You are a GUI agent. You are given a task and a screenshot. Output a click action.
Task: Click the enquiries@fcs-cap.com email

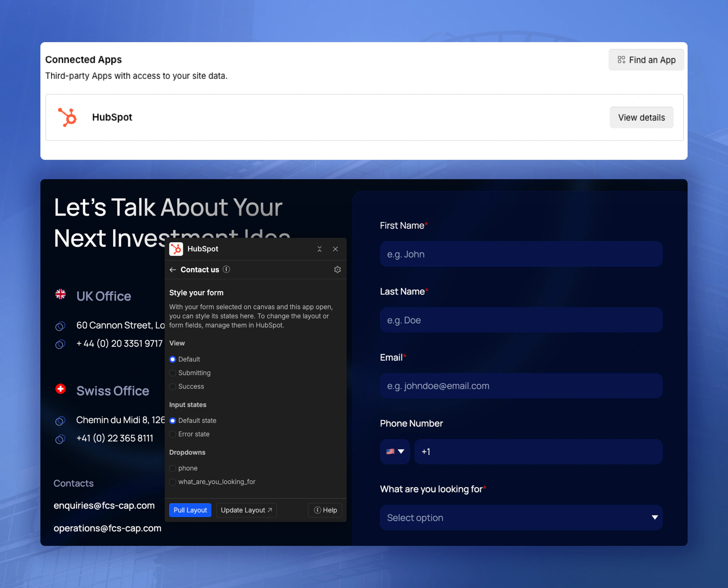[x=104, y=506]
